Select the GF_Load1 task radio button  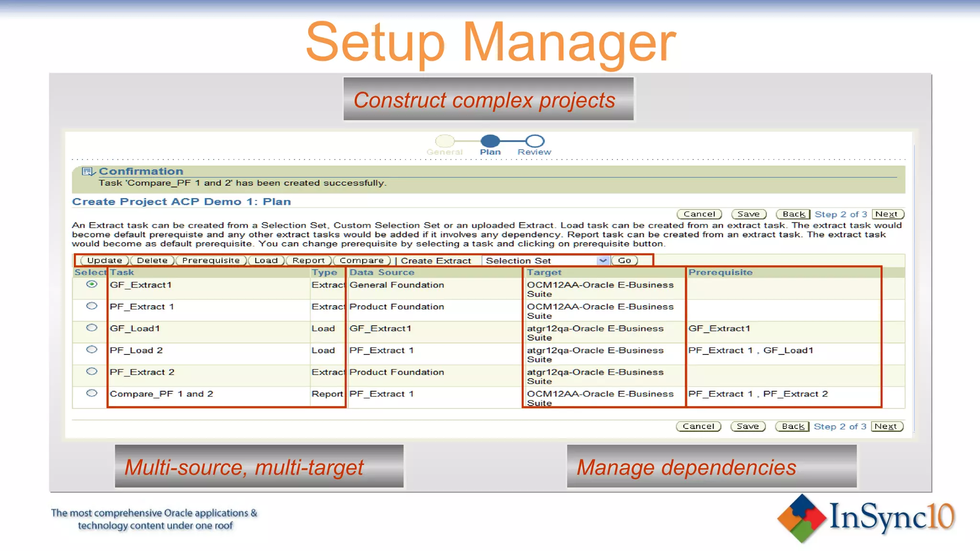click(91, 328)
